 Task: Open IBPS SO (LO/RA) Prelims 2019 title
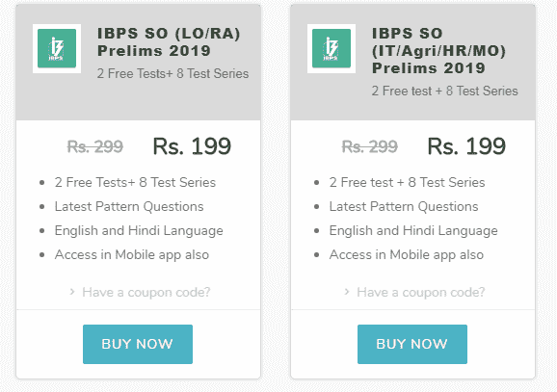pos(169,42)
